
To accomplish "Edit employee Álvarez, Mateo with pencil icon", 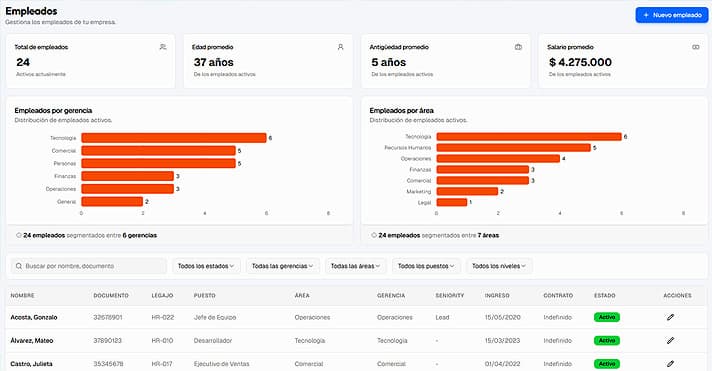I will (x=670, y=341).
